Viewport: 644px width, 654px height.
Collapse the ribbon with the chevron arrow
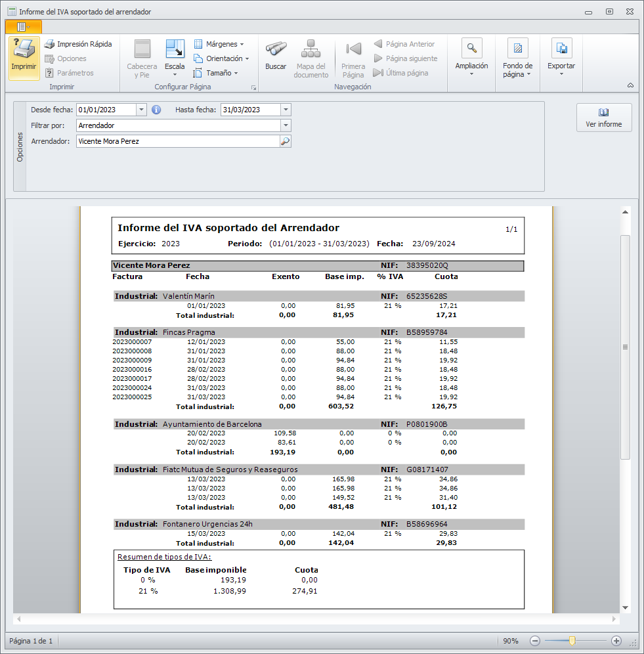[631, 85]
